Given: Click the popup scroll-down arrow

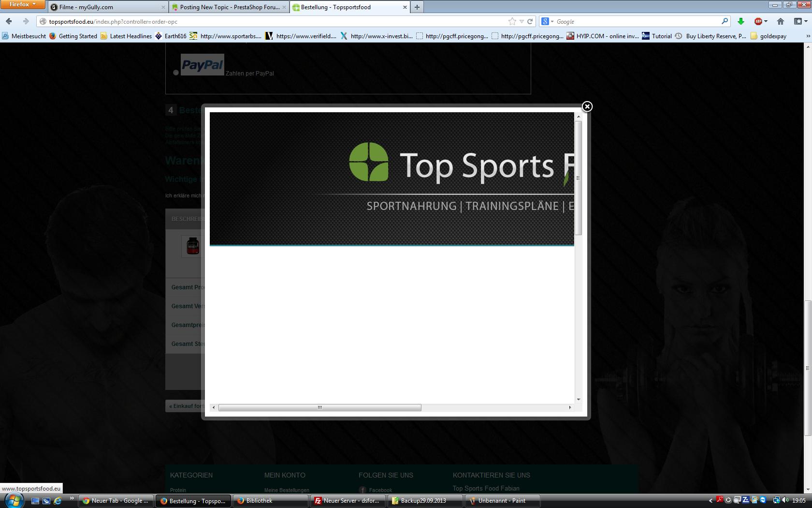Looking at the screenshot, I should tap(578, 399).
